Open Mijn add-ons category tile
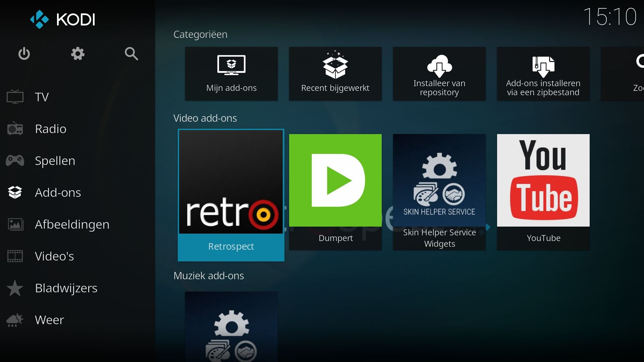 [x=231, y=74]
